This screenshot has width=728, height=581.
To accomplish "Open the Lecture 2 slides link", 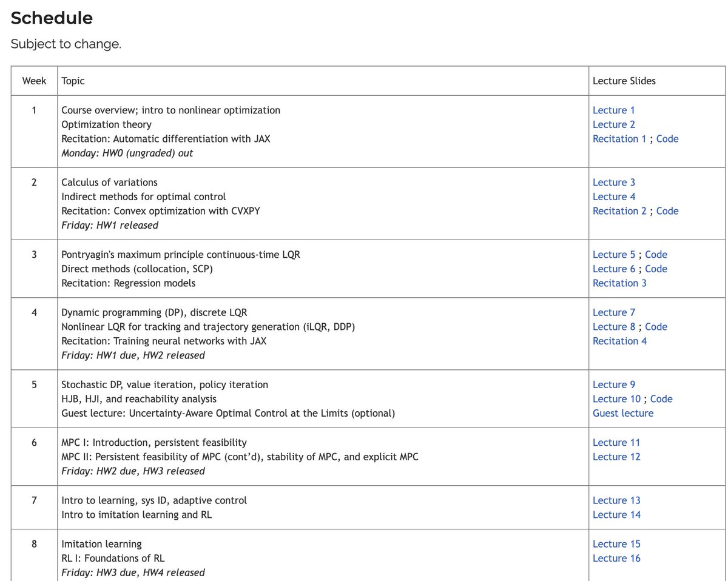I will pos(614,124).
